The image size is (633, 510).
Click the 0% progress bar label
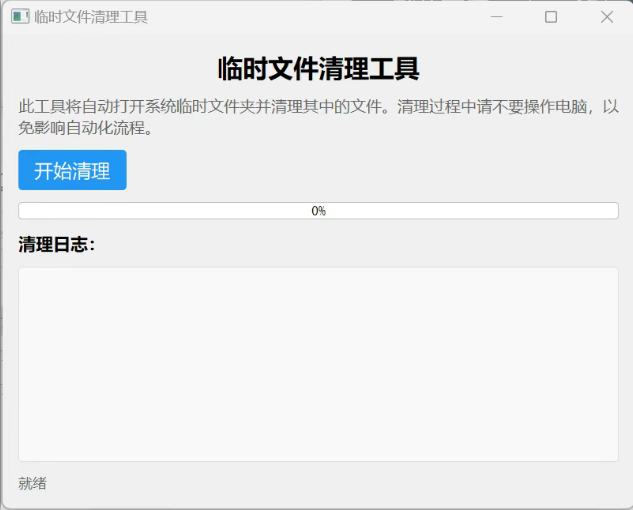coord(318,211)
